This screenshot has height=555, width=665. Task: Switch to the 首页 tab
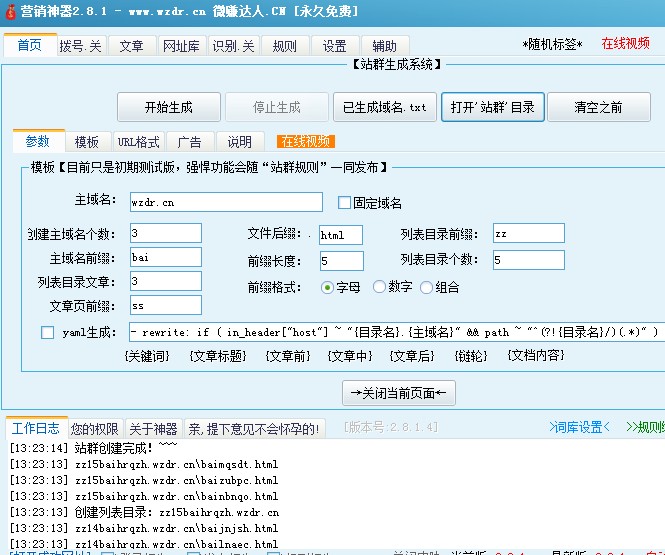pyautogui.click(x=30, y=45)
